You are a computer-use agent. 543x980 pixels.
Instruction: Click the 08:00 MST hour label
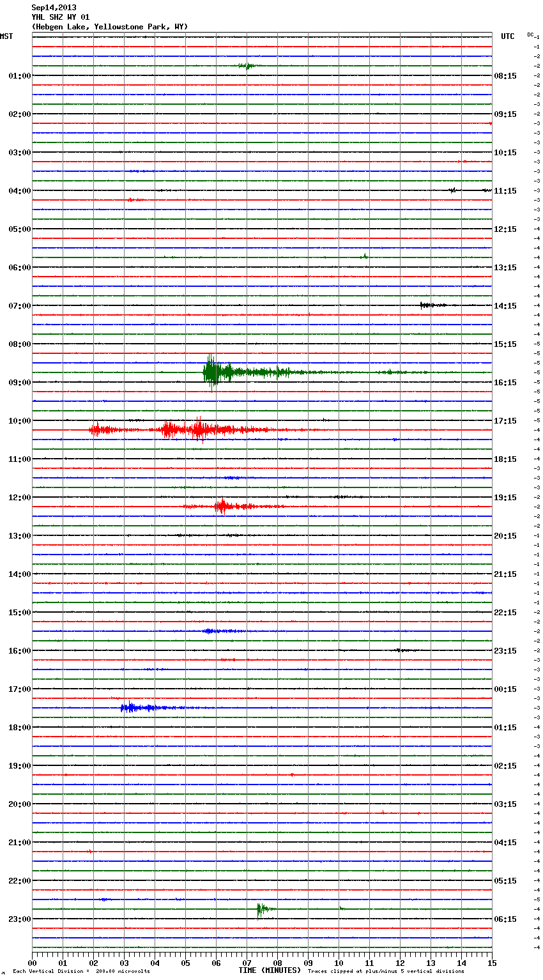coord(20,344)
